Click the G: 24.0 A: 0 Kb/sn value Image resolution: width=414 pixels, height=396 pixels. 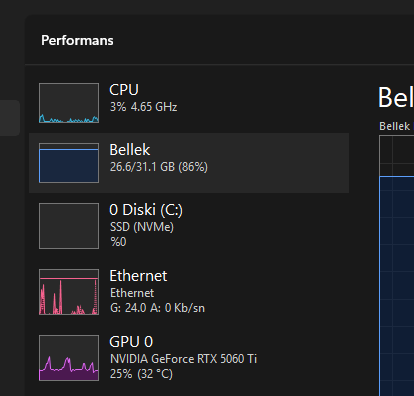pos(157,308)
